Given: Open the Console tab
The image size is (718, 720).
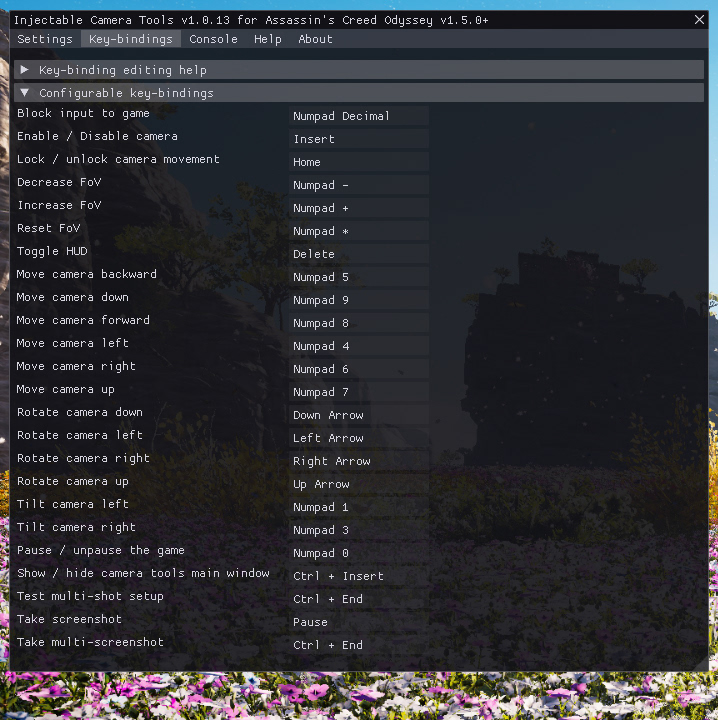Looking at the screenshot, I should (213, 39).
